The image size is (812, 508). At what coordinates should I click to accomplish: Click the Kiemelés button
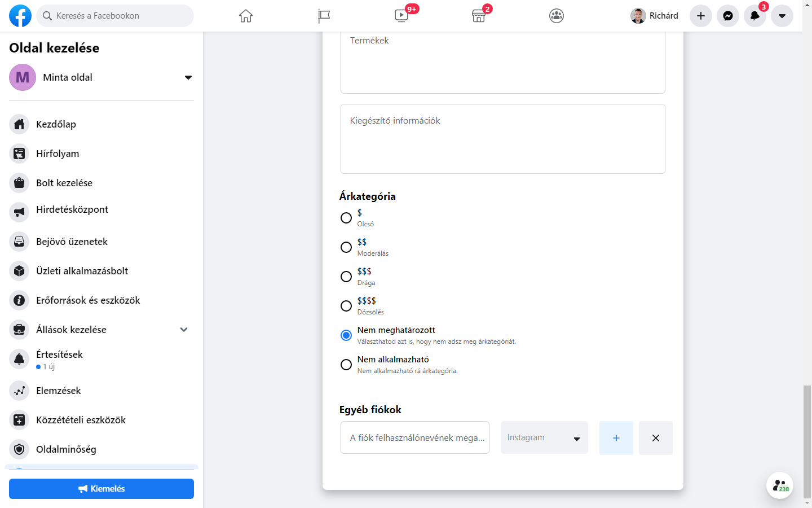101,489
